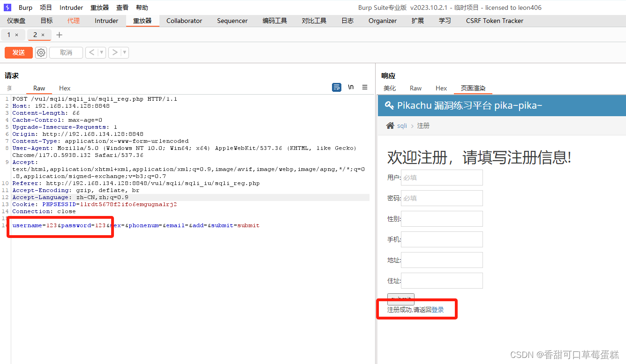Select the response 页面渲染 tab
The image size is (626, 364).
pyautogui.click(x=473, y=88)
